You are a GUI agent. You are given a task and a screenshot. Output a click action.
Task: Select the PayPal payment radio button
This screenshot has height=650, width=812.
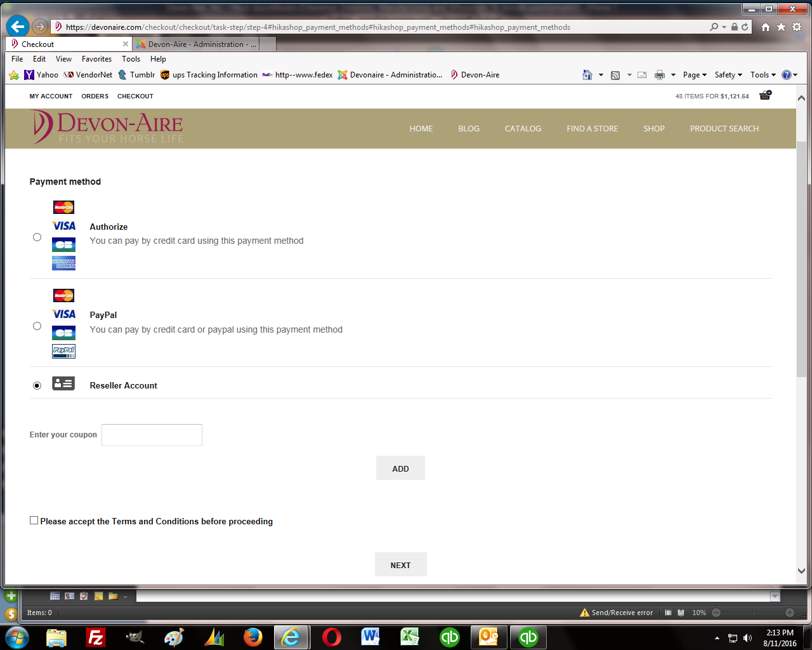tap(37, 326)
